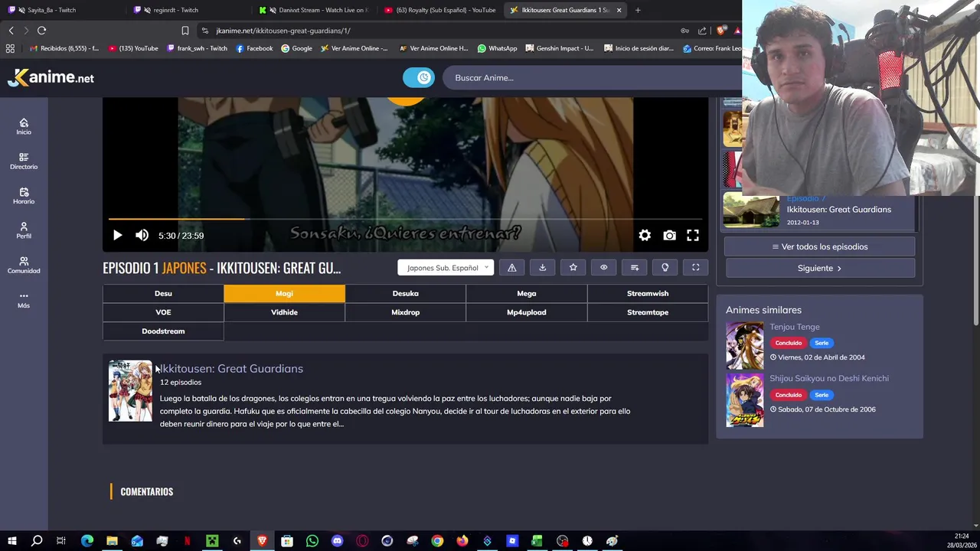Image resolution: width=980 pixels, height=551 pixels.
Task: Toggle the dark mode switch in the header
Action: [419, 77]
